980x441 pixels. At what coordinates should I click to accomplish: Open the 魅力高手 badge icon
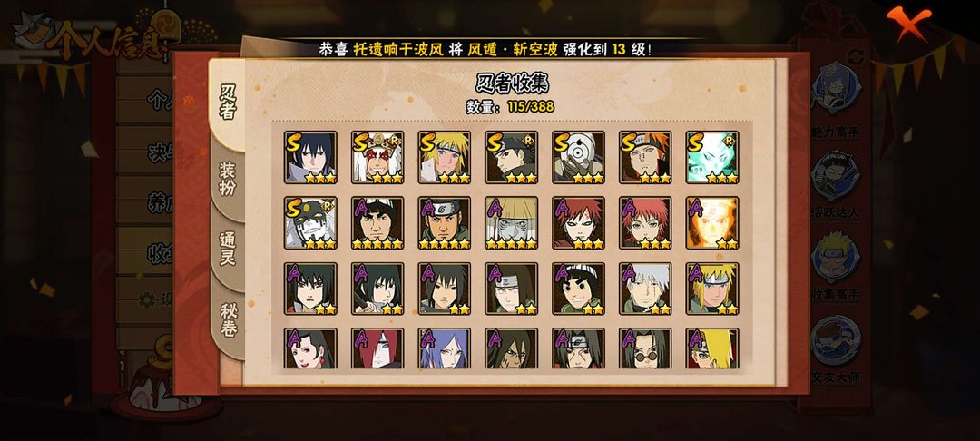[836, 87]
